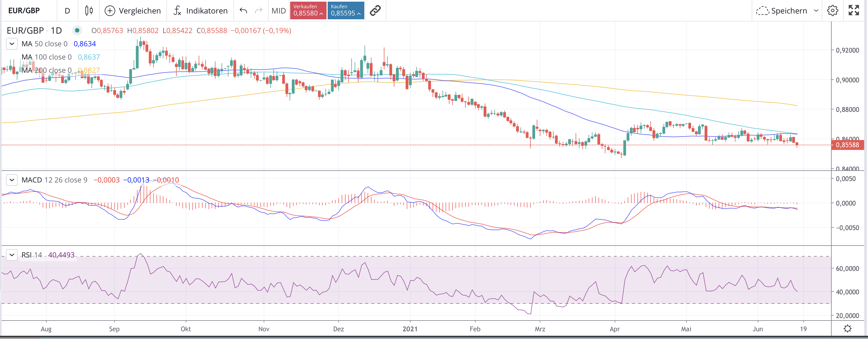The image size is (868, 339).
Task: Select the RSI 14 label
Action: click(32, 255)
